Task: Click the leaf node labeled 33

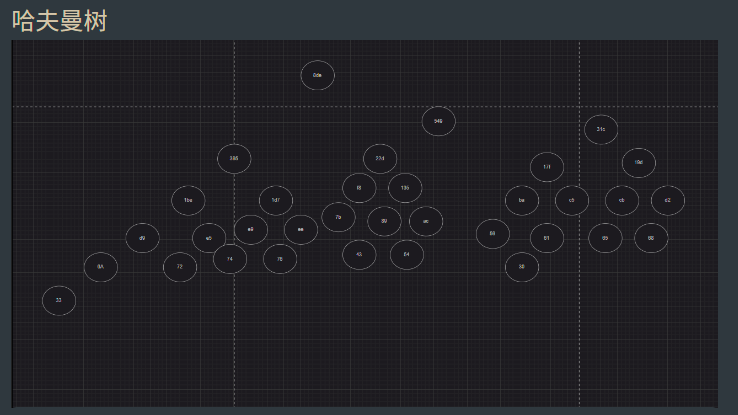Action: tap(59, 300)
